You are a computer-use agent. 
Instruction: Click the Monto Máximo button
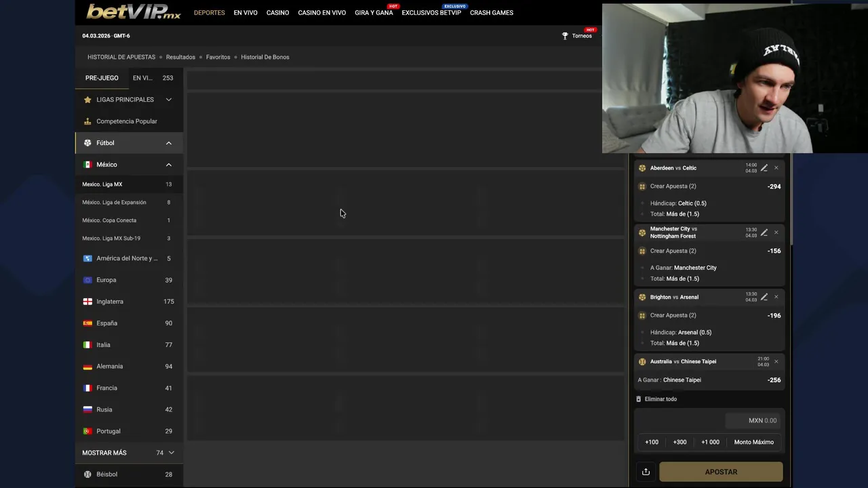(754, 442)
